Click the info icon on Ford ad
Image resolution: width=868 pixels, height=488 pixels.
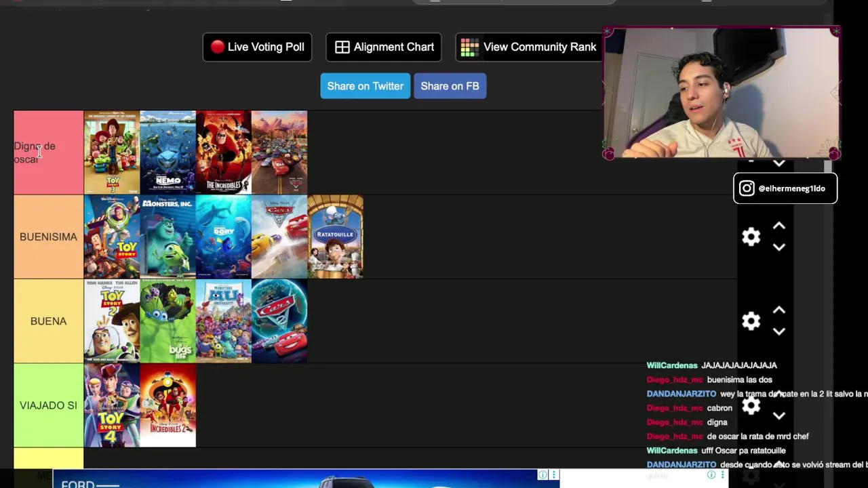click(x=542, y=474)
